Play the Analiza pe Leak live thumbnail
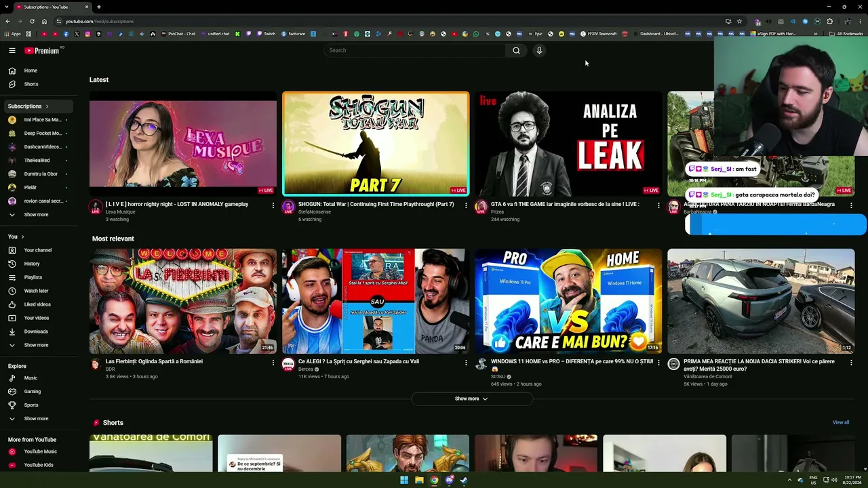Screen dimensions: 868x488 click(568, 144)
